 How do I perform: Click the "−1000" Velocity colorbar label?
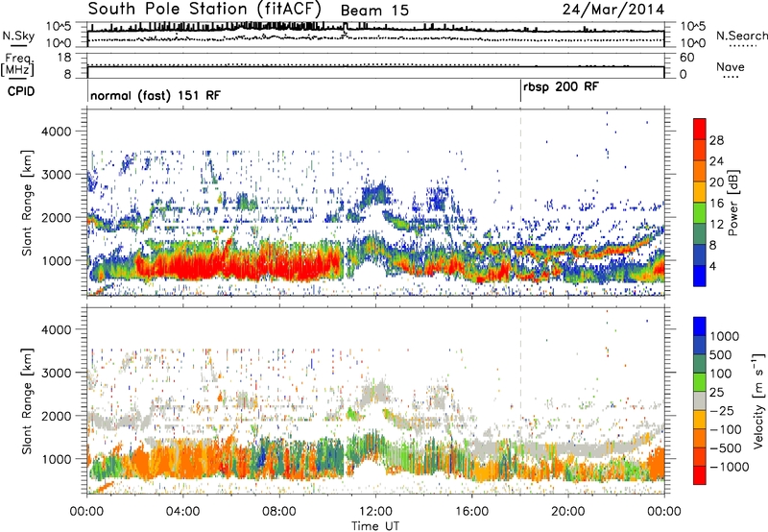730,467
